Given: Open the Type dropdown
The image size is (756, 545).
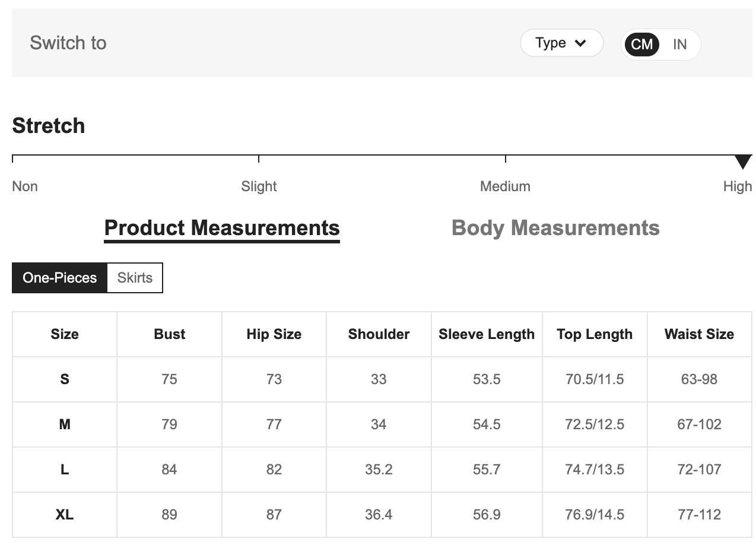Looking at the screenshot, I should 561,43.
